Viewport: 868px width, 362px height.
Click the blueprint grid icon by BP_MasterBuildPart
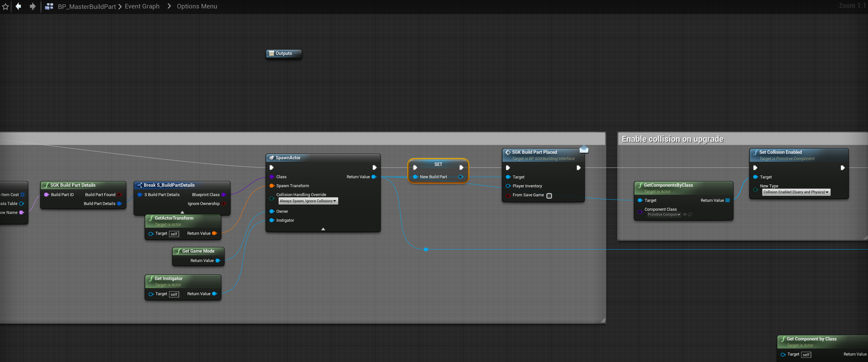pos(49,6)
